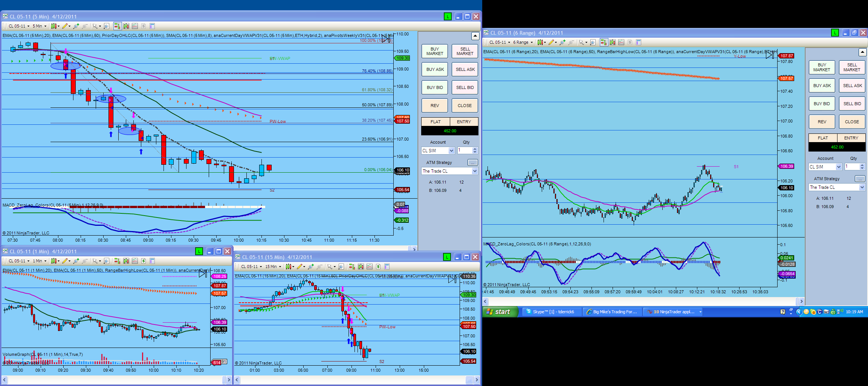This screenshot has width=868, height=386.
Task: Select the pencil drawing tool in 6 Range chart
Action: pos(552,42)
